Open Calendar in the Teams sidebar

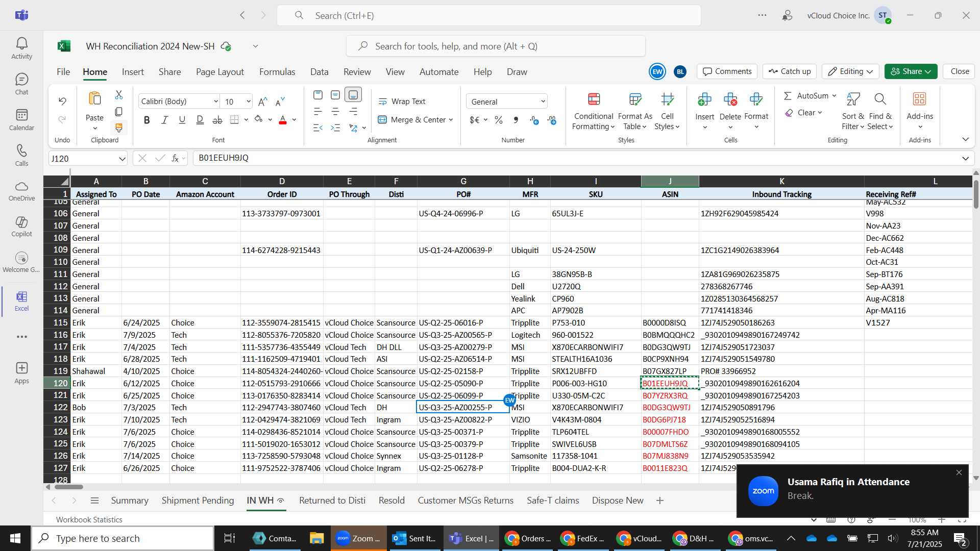[x=21, y=120]
